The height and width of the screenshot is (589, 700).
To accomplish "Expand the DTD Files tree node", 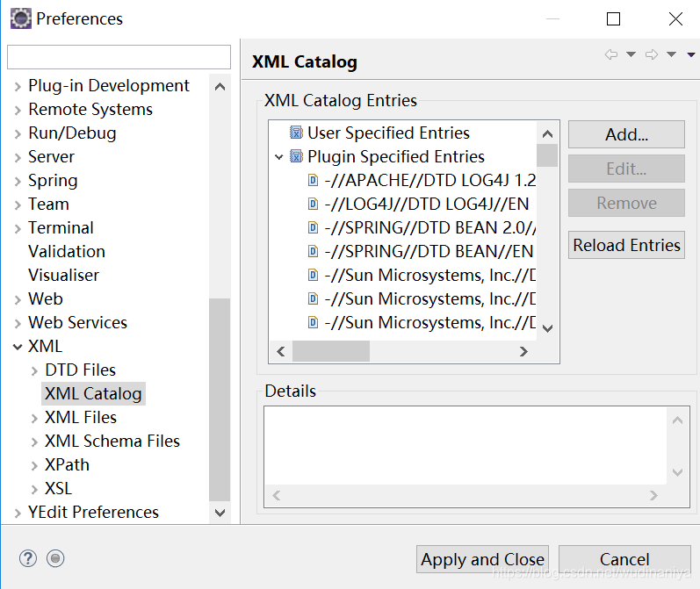I will 34,370.
